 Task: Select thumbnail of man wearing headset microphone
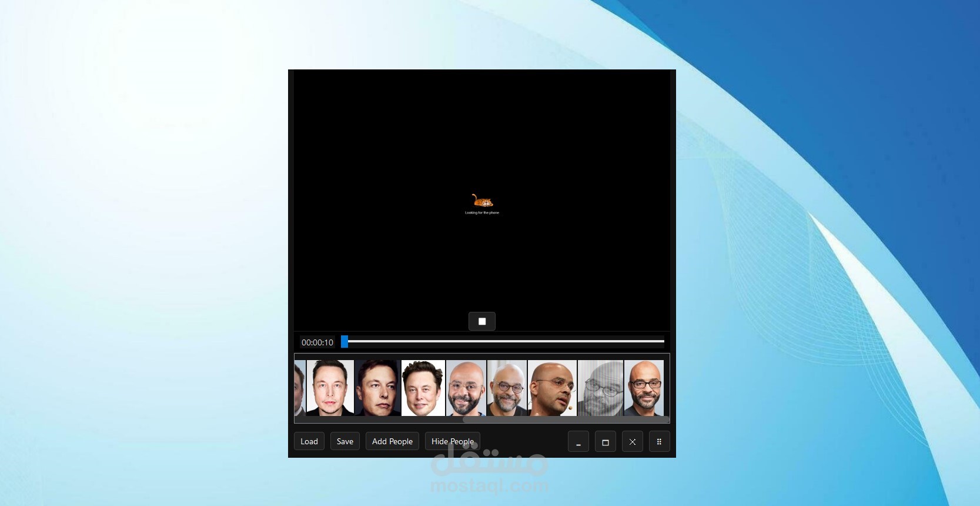click(552, 388)
